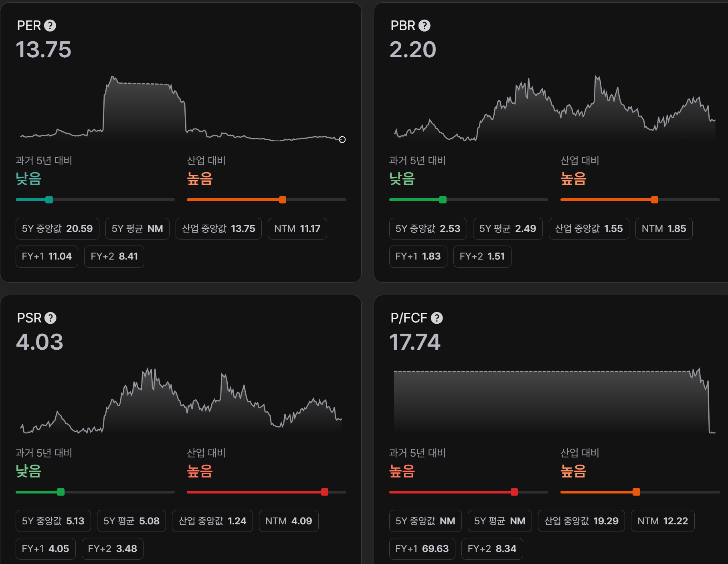The image size is (728, 564).
Task: Select the PER 5Y 중앙값 20.59 chip
Action: coord(57,229)
